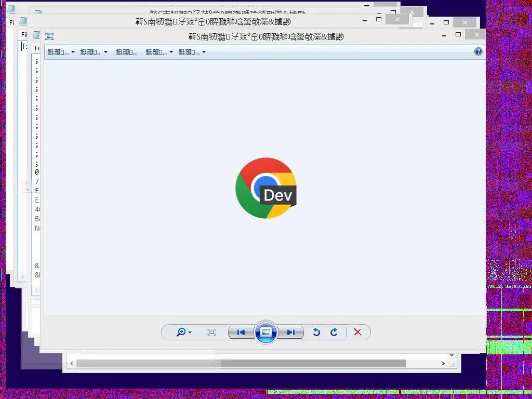
Task: Maximize the front Photo Viewer window
Action: [458, 35]
